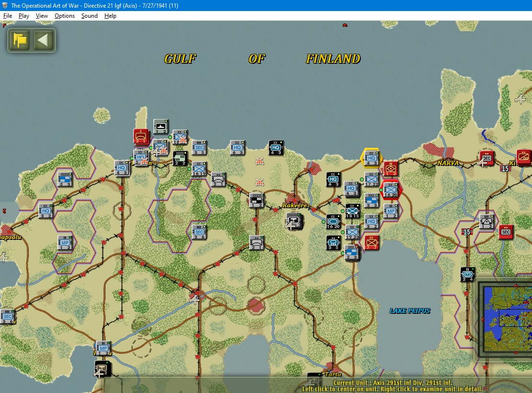Click the airfield icon in northeast peninsula
Image resolution: width=532 pixels, height=393 pixels.
tap(520, 99)
